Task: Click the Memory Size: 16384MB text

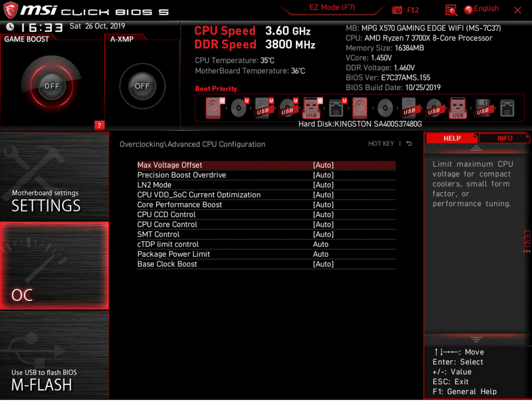Action: click(385, 48)
